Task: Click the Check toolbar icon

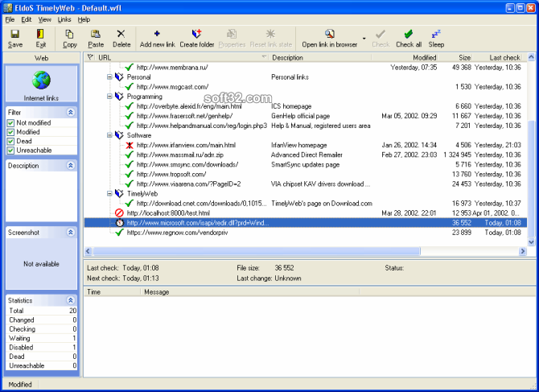Action: coord(381,34)
